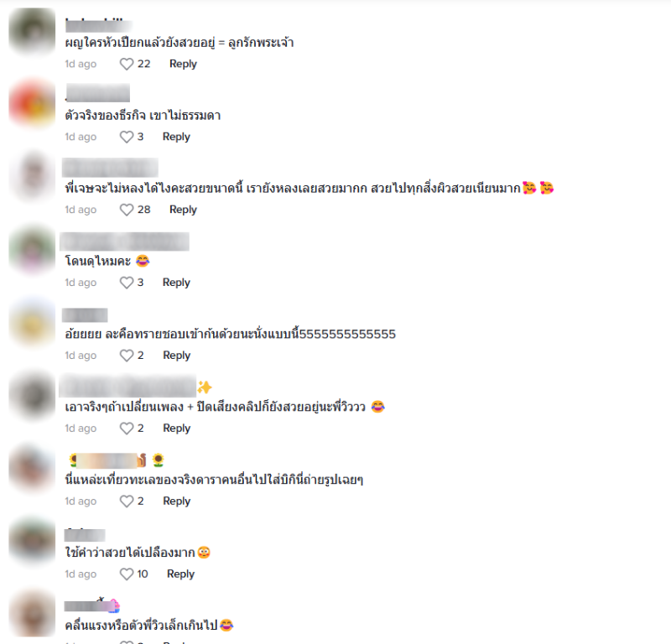Open the username with sunflower emojis
This screenshot has height=644, width=671.
click(117, 460)
